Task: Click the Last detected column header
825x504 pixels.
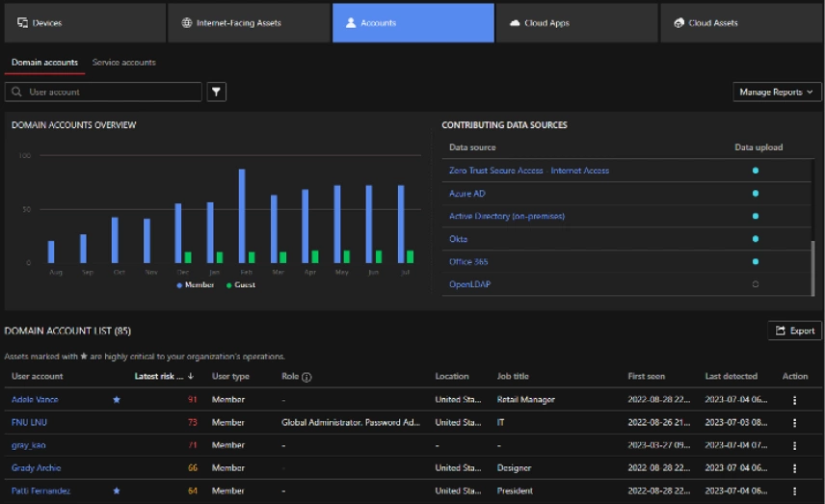Action: click(x=731, y=376)
